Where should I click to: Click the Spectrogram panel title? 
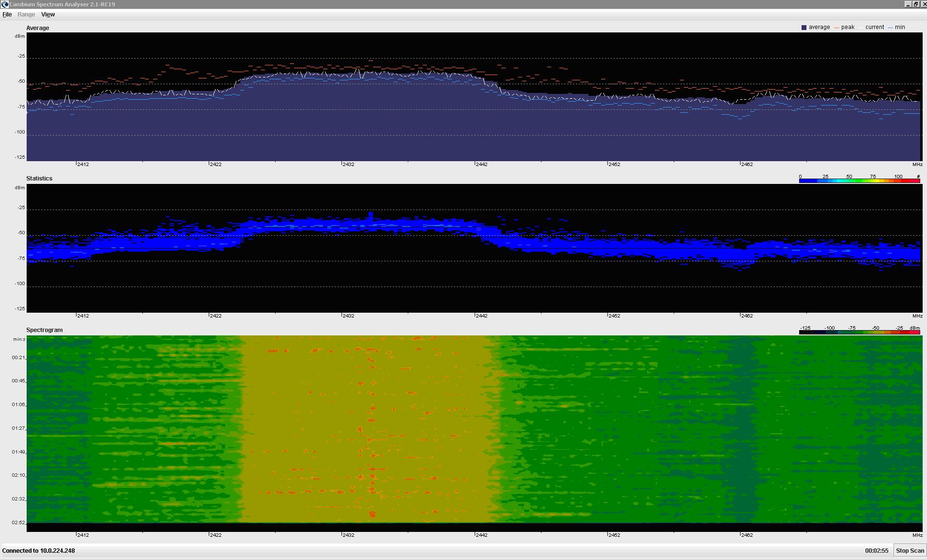point(45,330)
